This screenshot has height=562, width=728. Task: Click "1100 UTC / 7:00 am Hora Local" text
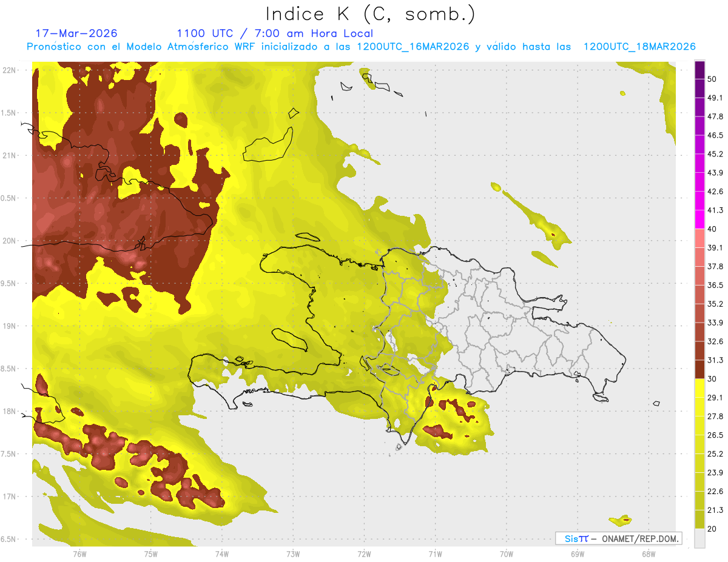pyautogui.click(x=275, y=33)
